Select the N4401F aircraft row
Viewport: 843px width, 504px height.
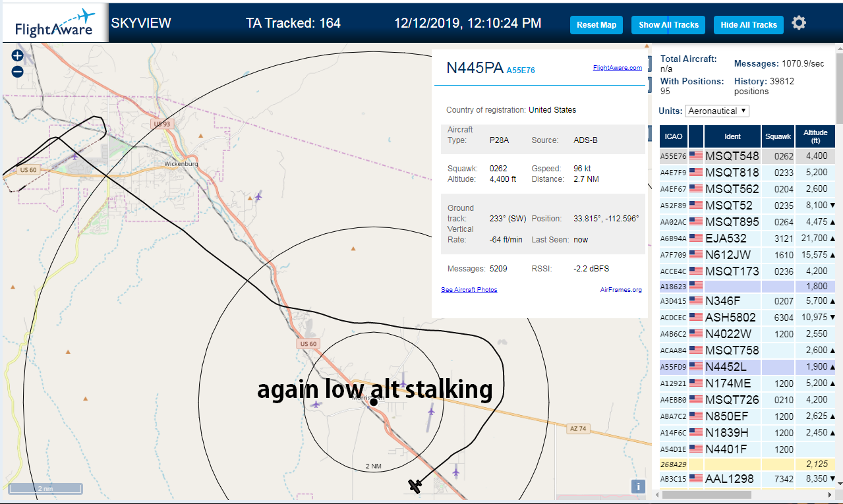[x=747, y=449]
